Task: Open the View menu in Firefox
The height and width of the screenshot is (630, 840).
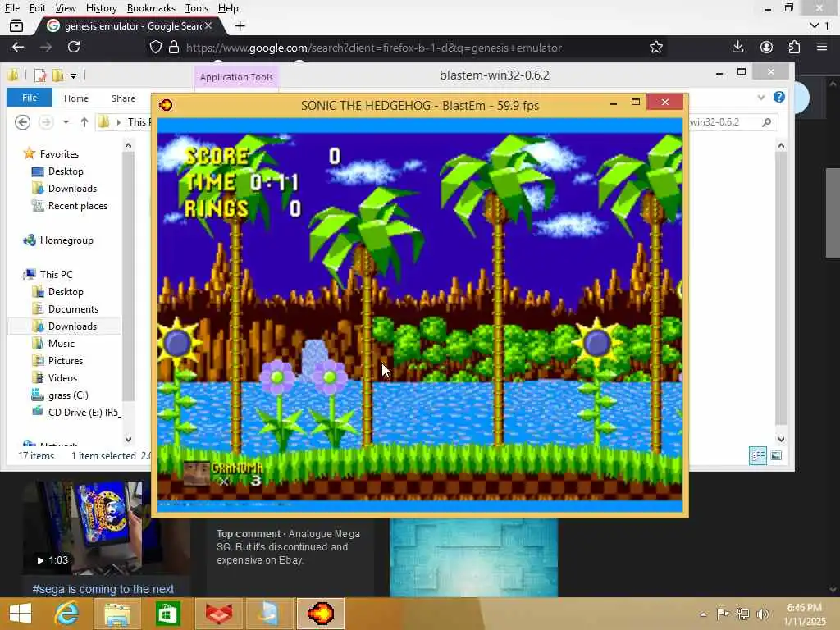Action: point(66,8)
